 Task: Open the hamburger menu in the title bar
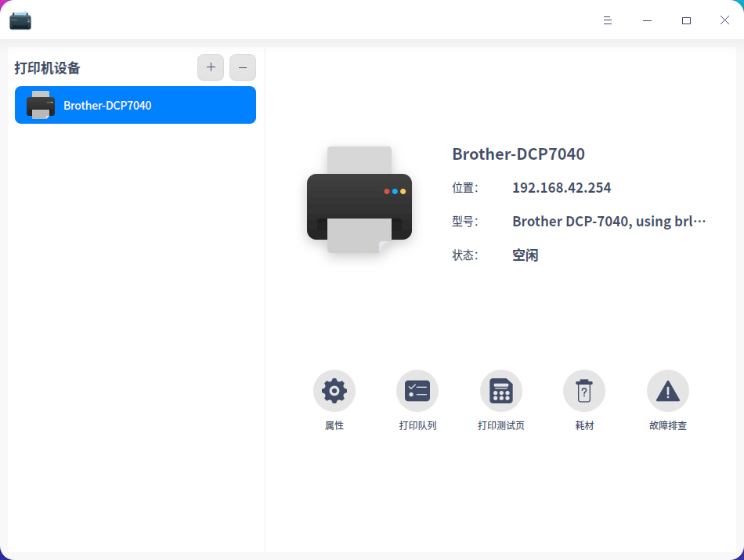pos(608,20)
